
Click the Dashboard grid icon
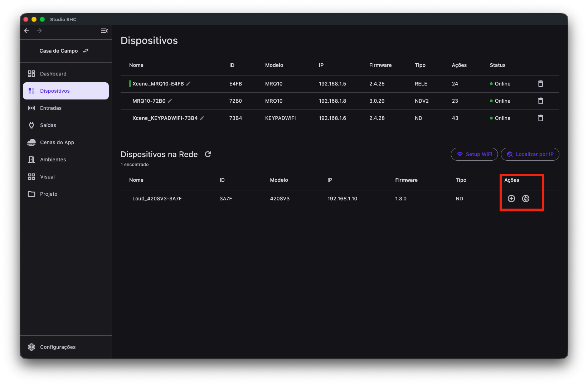click(x=31, y=74)
